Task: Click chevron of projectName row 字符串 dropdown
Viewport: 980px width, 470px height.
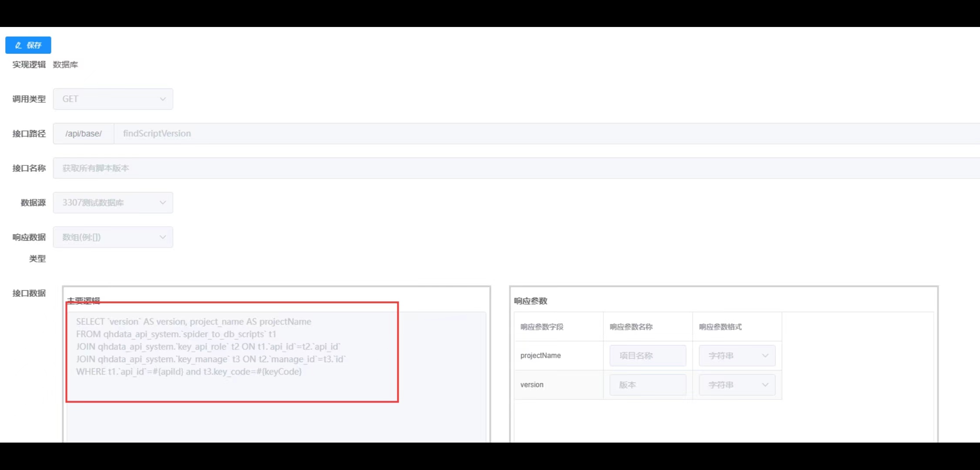Action: point(765,356)
